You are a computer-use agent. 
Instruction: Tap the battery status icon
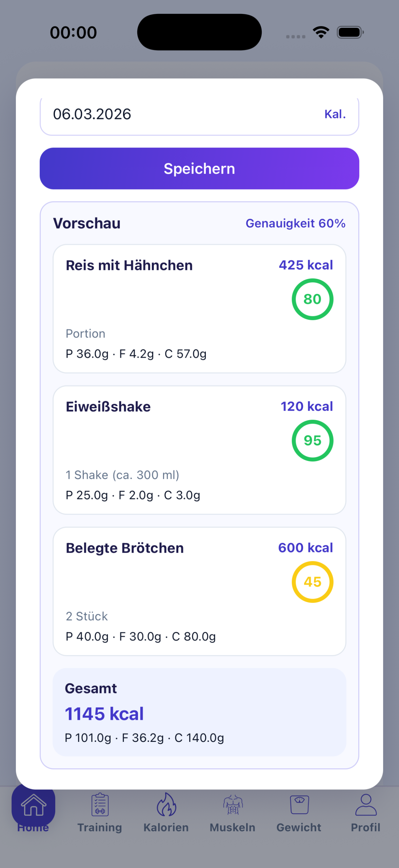tap(350, 32)
